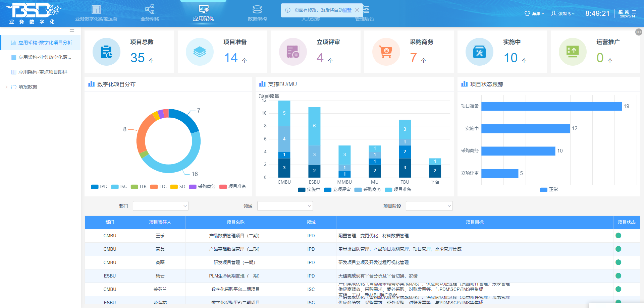Screen dimensions: 644x308
Task: Open the 领域 filter dropdown
Action: coord(285,206)
